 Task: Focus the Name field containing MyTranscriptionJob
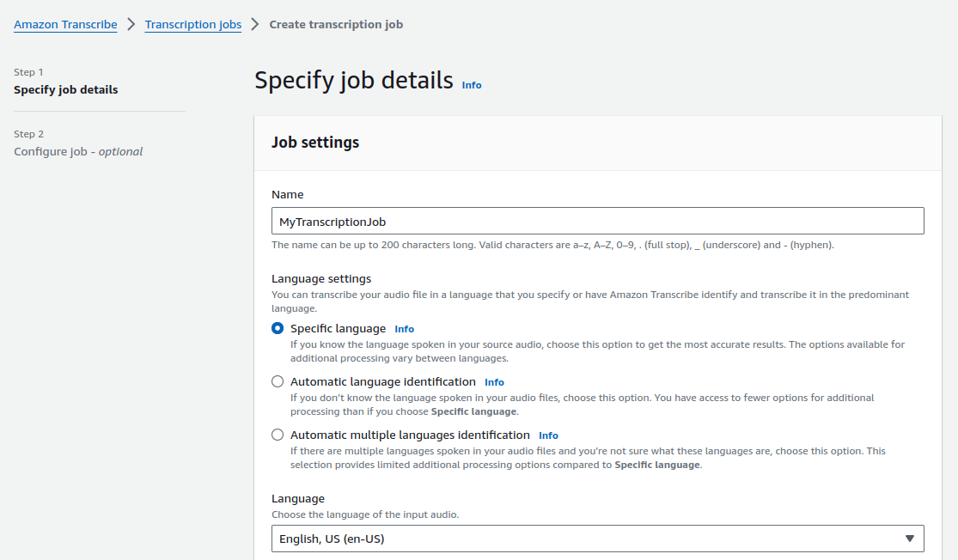click(x=597, y=221)
